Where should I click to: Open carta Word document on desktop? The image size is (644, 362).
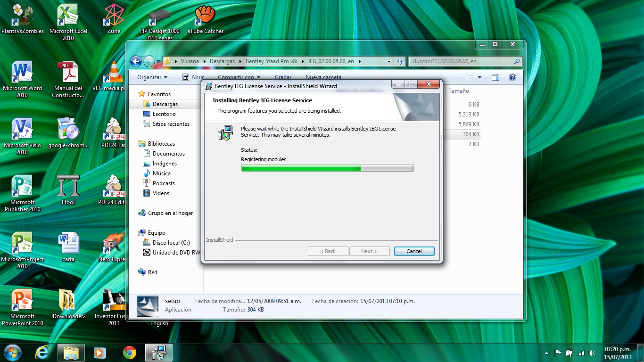[x=68, y=247]
